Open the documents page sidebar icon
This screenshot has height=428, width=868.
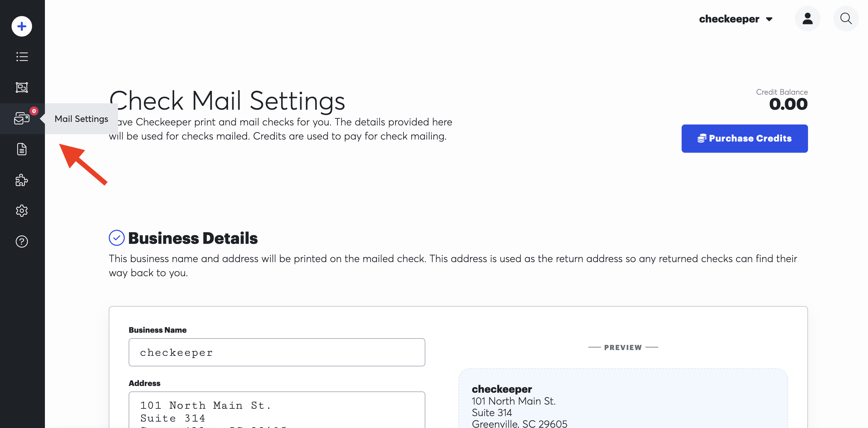[x=22, y=149]
